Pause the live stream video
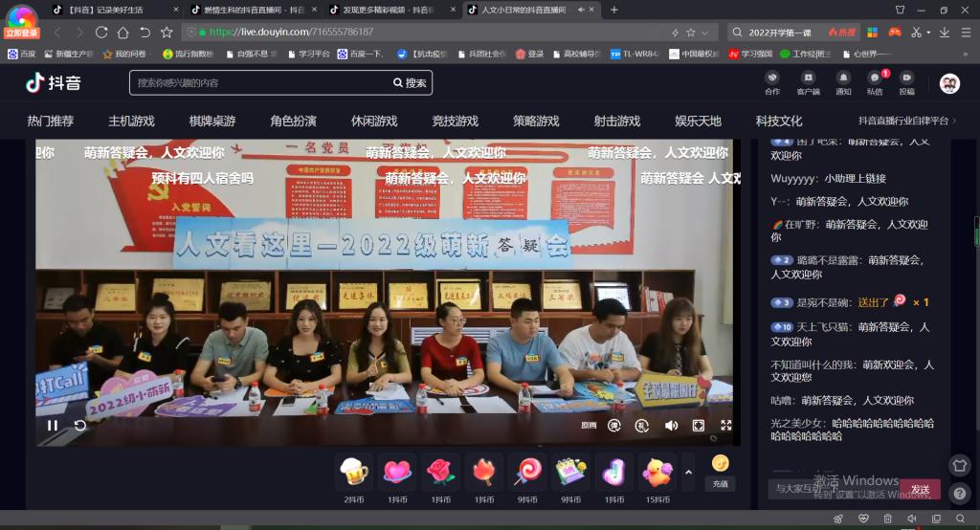Image resolution: width=980 pixels, height=530 pixels. (x=53, y=426)
